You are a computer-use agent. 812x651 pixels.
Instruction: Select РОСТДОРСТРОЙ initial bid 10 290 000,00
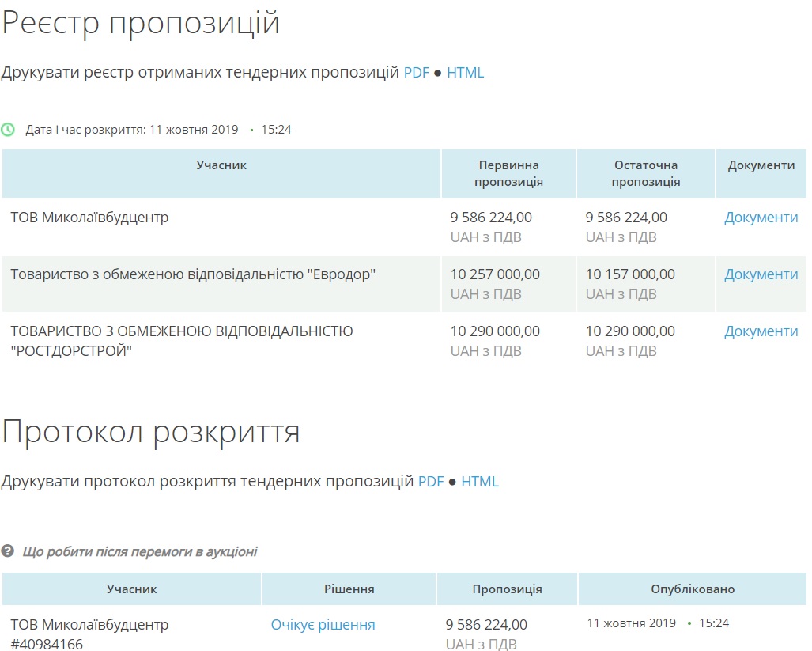495,331
